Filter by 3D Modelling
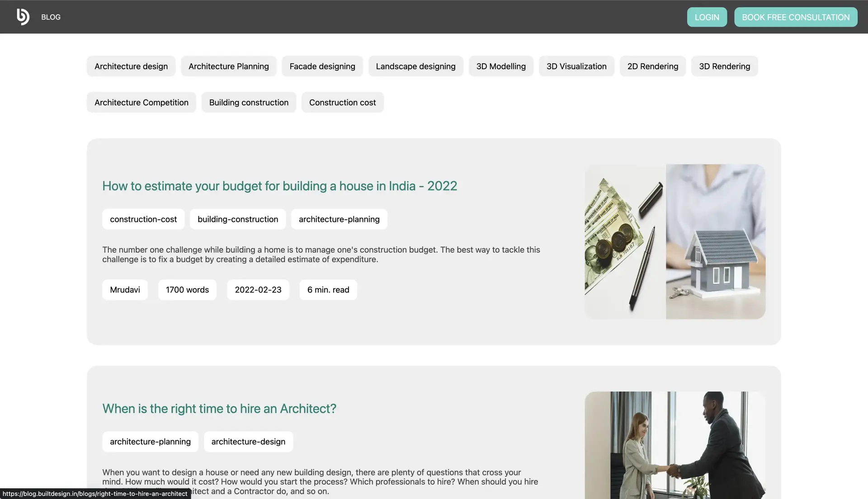 [x=501, y=66]
